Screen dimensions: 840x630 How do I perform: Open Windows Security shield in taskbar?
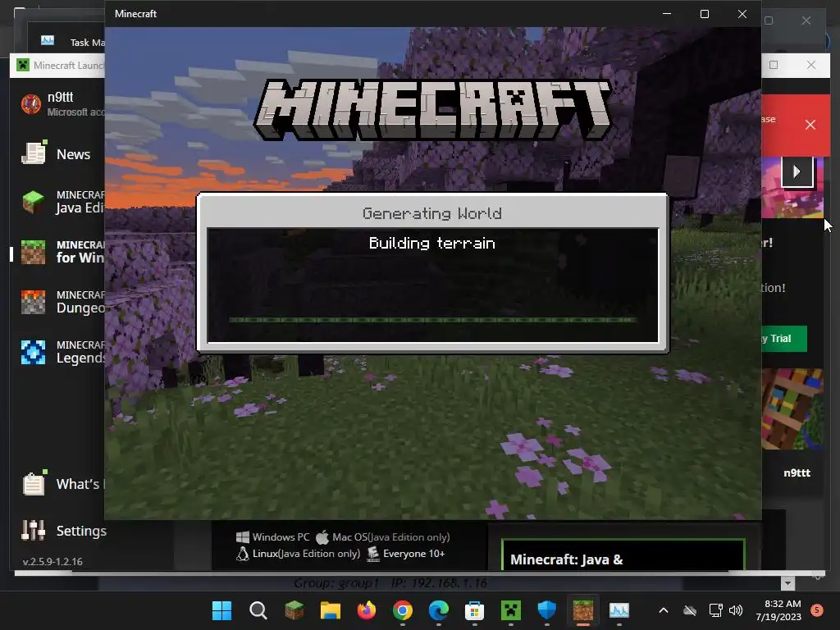click(x=547, y=610)
